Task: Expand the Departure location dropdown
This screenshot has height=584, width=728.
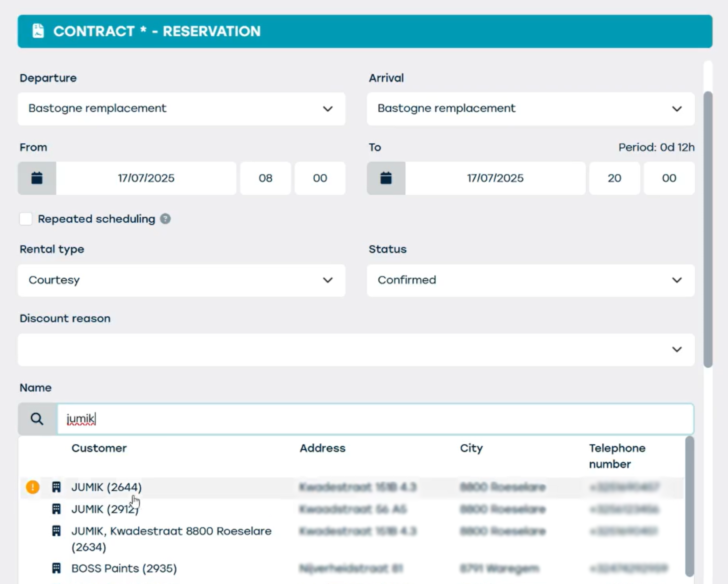Action: click(181, 109)
